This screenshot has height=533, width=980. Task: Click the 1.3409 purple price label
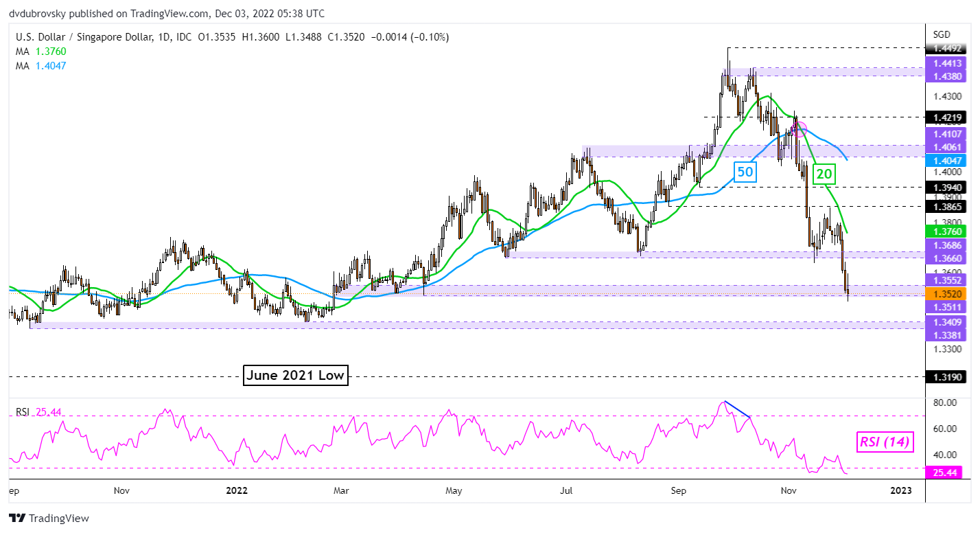pos(946,321)
